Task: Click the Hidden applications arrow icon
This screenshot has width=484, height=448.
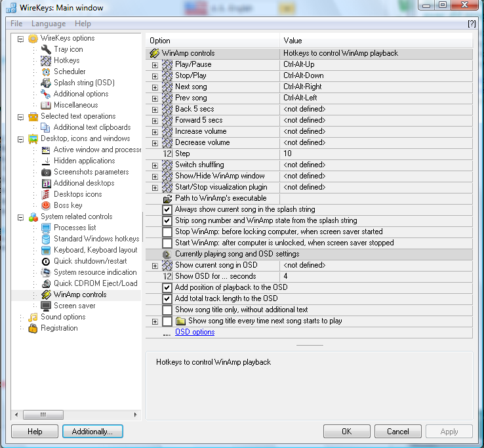Action: [x=46, y=161]
